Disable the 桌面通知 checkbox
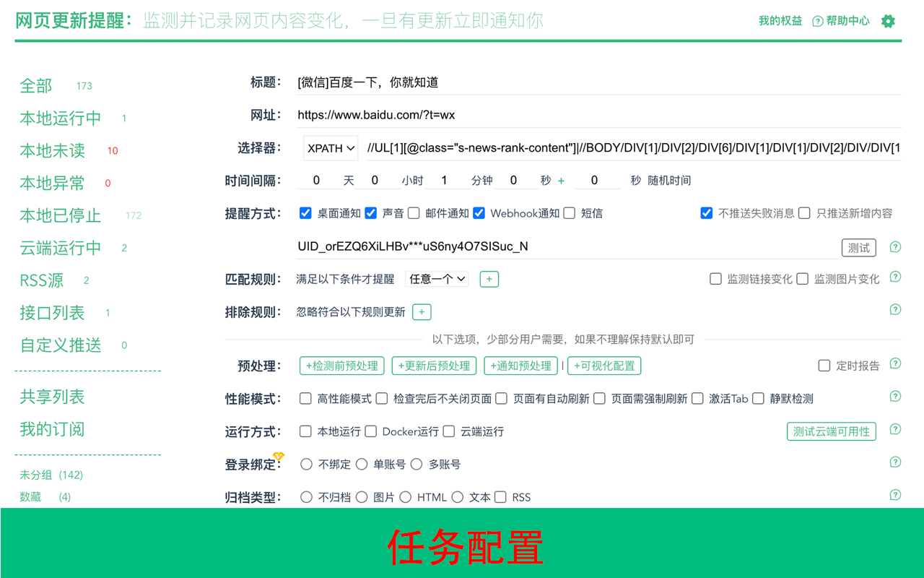The width and height of the screenshot is (924, 578). pos(305,212)
